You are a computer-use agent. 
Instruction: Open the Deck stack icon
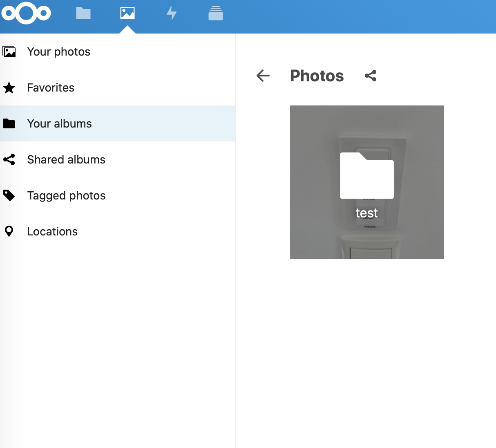[216, 13]
